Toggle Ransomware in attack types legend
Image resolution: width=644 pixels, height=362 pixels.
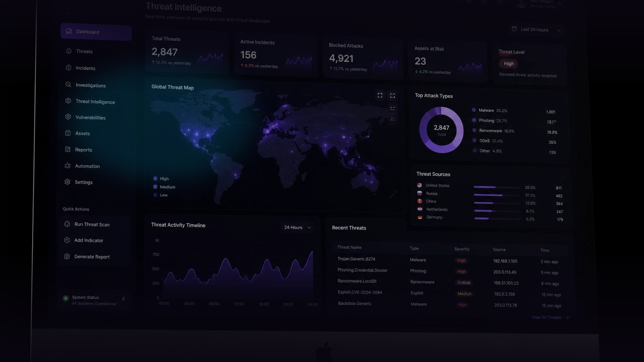point(493,131)
